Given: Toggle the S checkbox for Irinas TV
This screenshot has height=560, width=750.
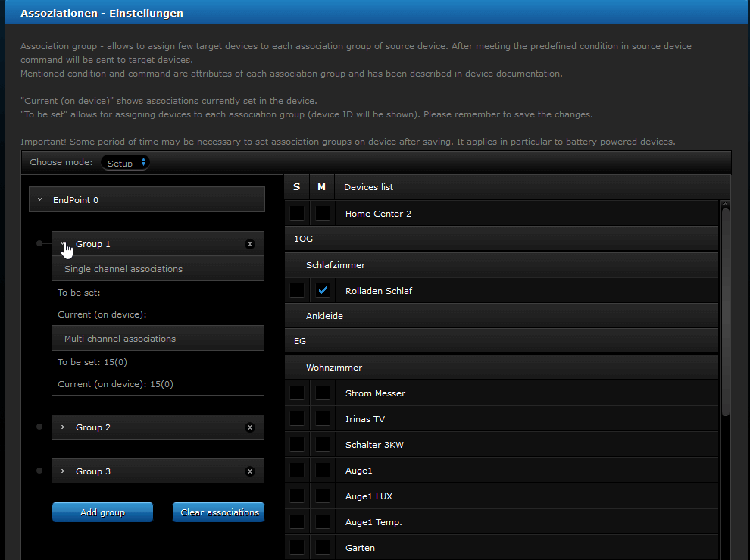Looking at the screenshot, I should click(297, 418).
